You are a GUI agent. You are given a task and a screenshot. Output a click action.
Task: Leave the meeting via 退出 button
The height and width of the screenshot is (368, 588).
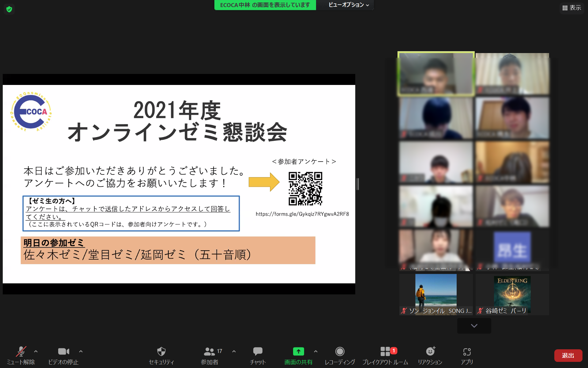click(568, 355)
